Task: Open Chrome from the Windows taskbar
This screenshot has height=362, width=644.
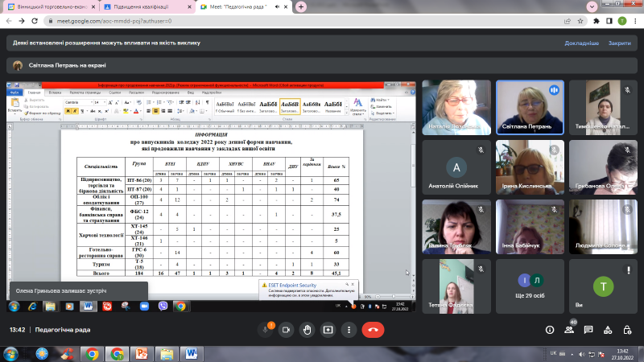Action: [92, 354]
